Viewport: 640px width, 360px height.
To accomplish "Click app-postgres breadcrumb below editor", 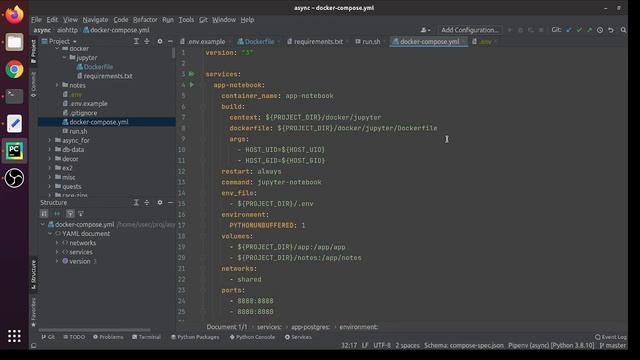I will click(x=310, y=327).
